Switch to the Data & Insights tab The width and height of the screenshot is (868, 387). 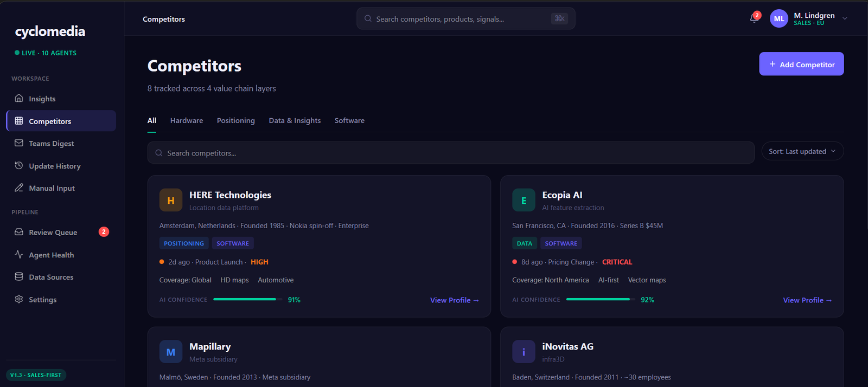point(295,120)
